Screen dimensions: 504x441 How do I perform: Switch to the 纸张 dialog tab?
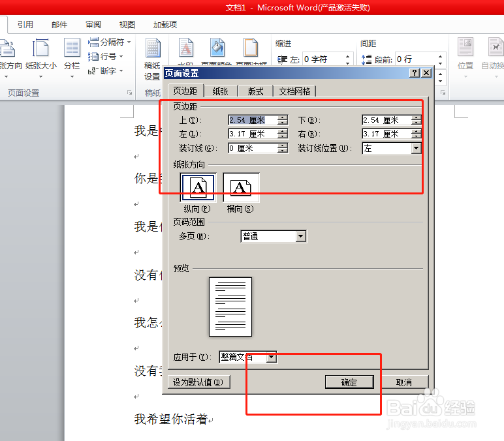[221, 91]
